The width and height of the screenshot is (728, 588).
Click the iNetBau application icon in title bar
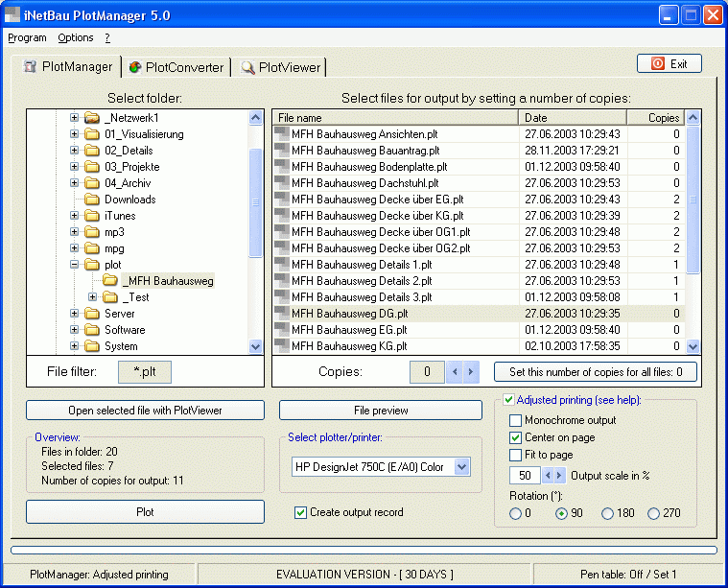tap(12, 14)
